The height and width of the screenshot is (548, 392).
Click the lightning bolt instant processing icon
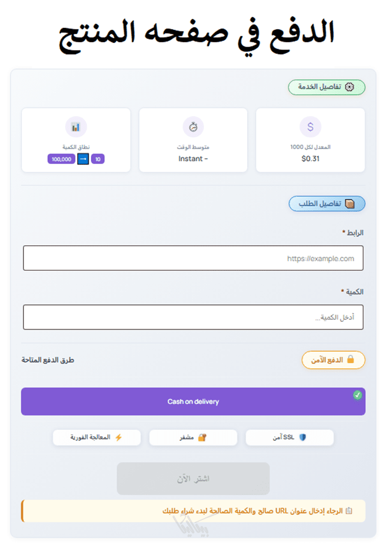coord(118,438)
